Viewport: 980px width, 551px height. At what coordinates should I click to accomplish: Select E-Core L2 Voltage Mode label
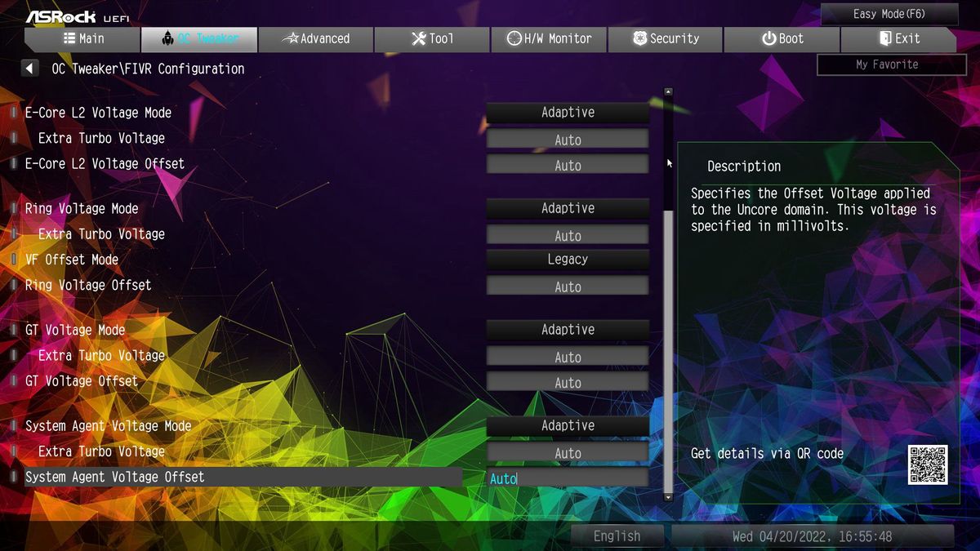pyautogui.click(x=98, y=113)
